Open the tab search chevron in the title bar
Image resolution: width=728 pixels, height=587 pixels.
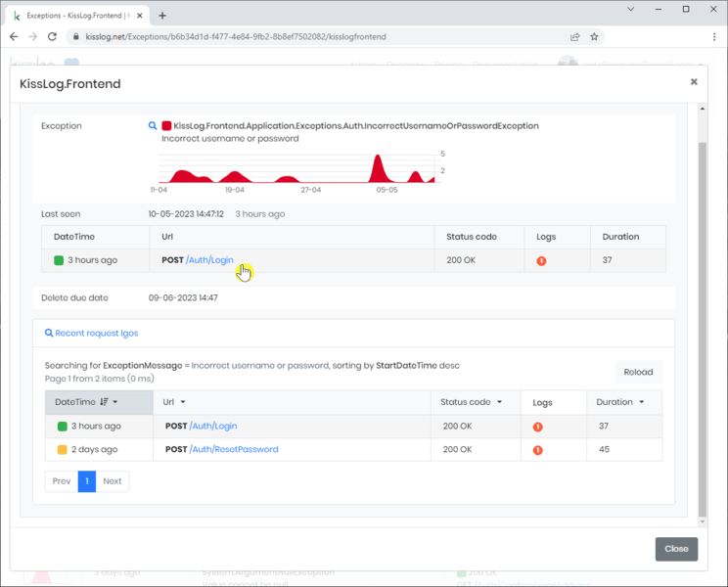630,9
